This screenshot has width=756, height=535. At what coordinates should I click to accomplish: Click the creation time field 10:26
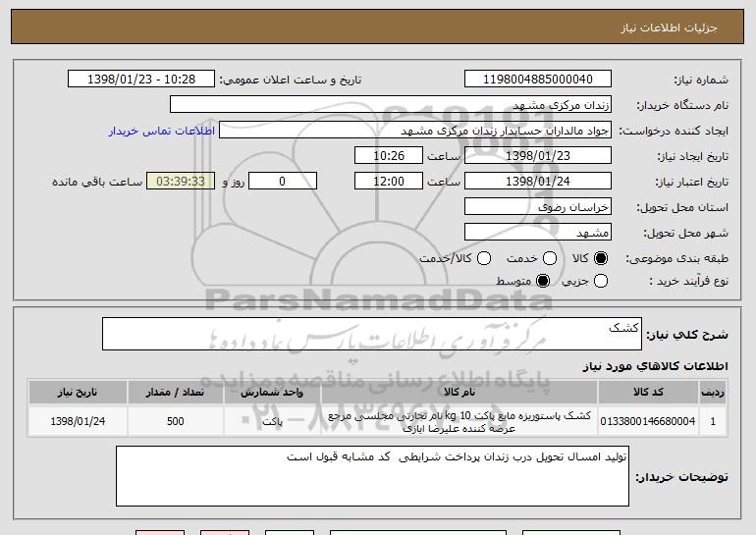(x=389, y=156)
